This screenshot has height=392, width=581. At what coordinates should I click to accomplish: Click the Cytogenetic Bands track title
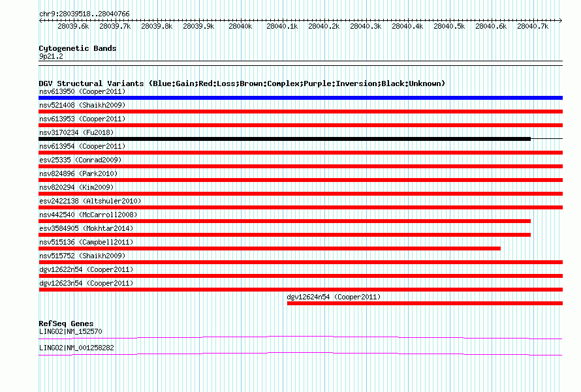[78, 48]
